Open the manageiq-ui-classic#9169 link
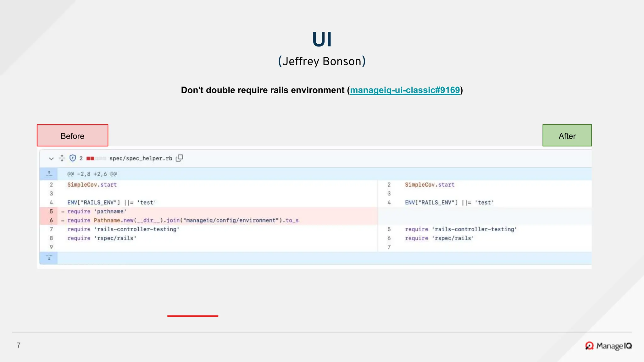644x362 pixels. (x=405, y=90)
